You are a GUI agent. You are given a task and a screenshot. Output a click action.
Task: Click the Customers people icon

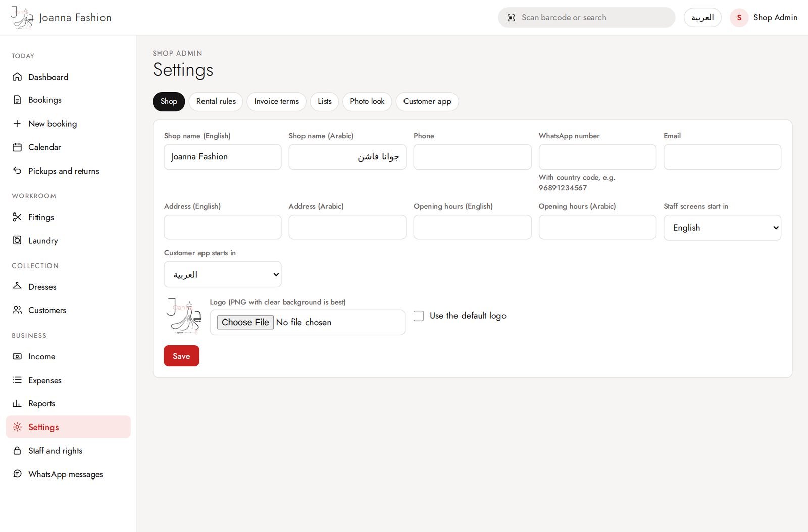[17, 310]
